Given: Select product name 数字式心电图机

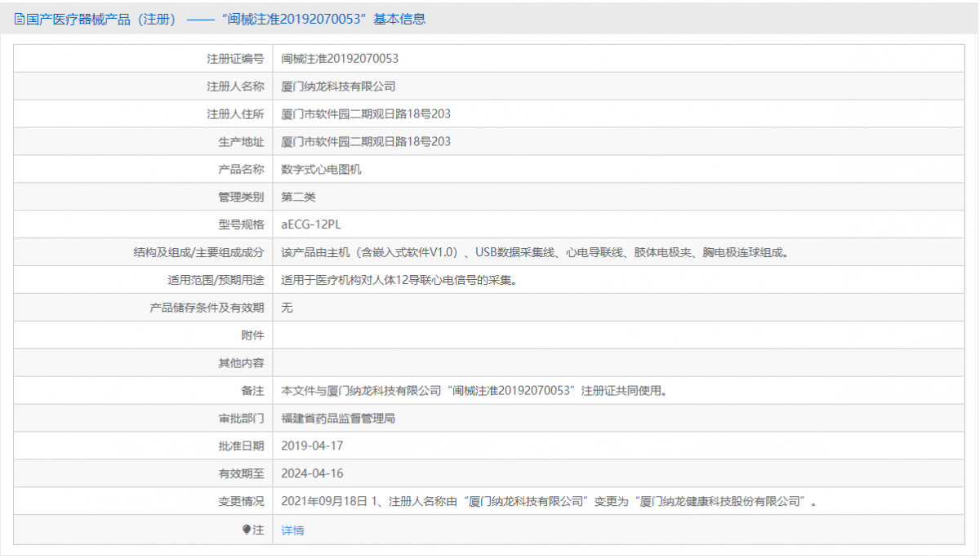Looking at the screenshot, I should coord(321,170).
